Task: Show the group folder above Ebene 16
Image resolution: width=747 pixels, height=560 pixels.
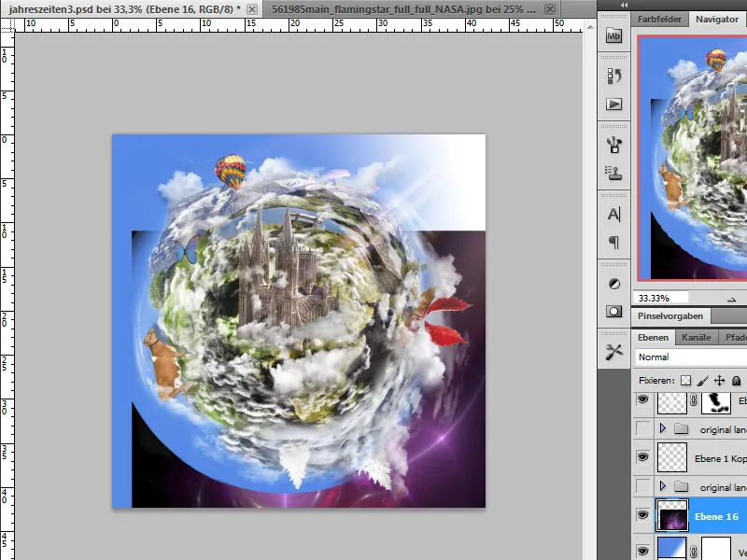Action: coord(642,486)
